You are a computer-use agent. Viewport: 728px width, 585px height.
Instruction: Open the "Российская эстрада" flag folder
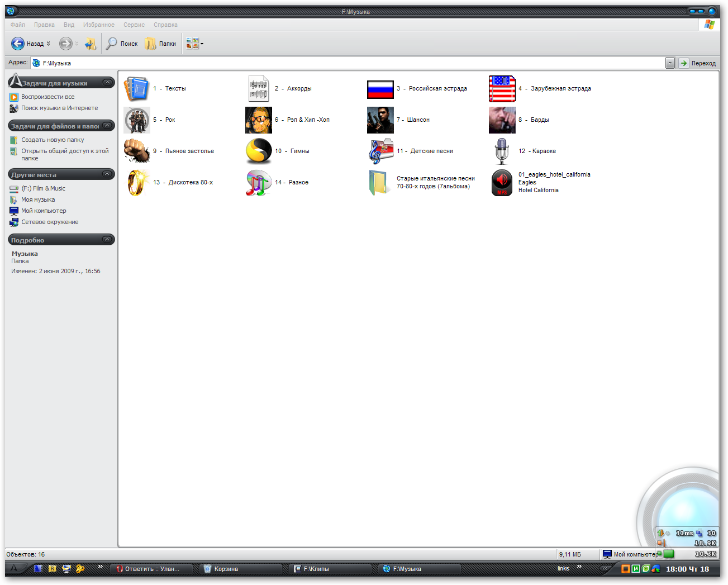pyautogui.click(x=380, y=89)
